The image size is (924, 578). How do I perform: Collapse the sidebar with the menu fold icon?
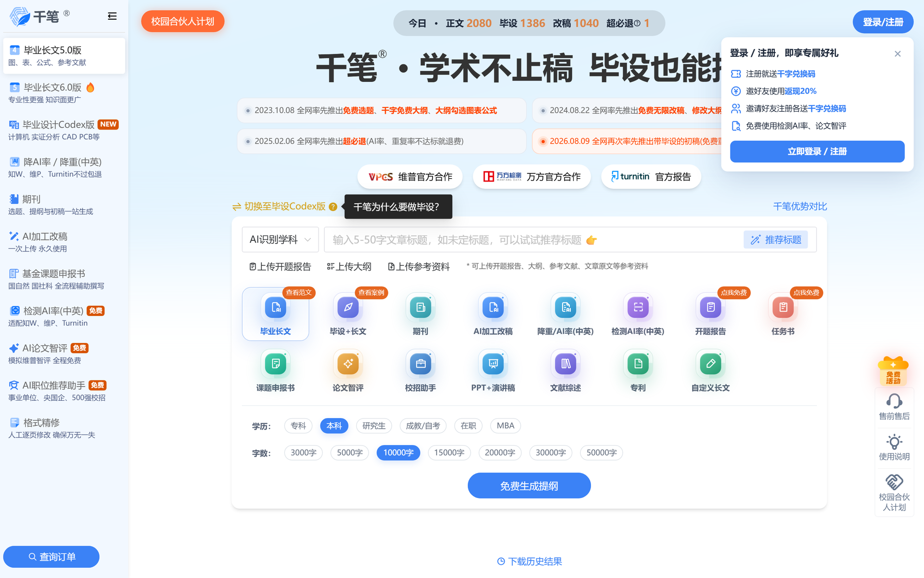(x=112, y=16)
